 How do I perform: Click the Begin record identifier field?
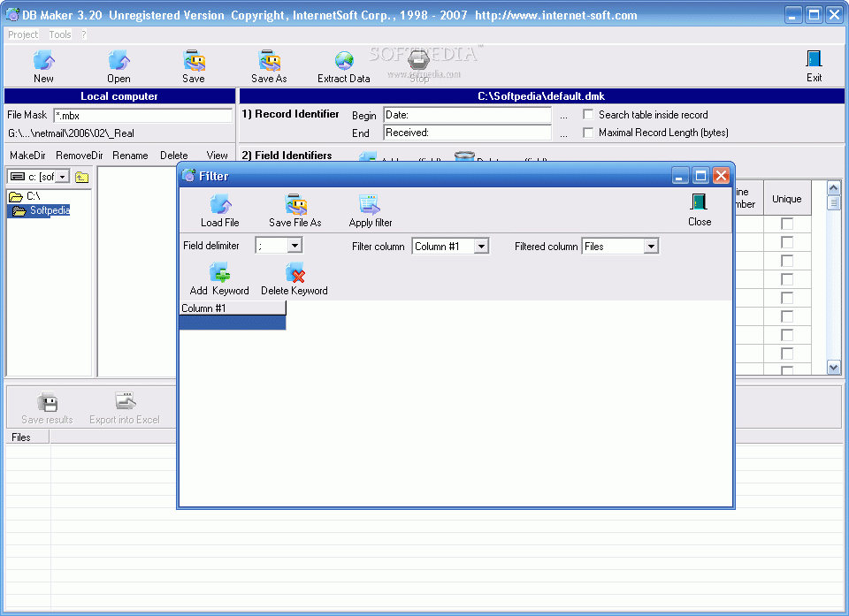[x=467, y=115]
